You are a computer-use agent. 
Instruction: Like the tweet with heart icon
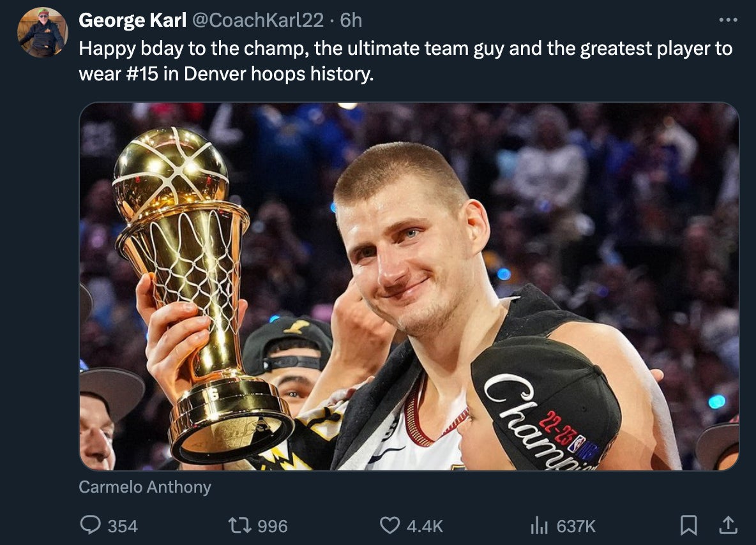(x=389, y=525)
